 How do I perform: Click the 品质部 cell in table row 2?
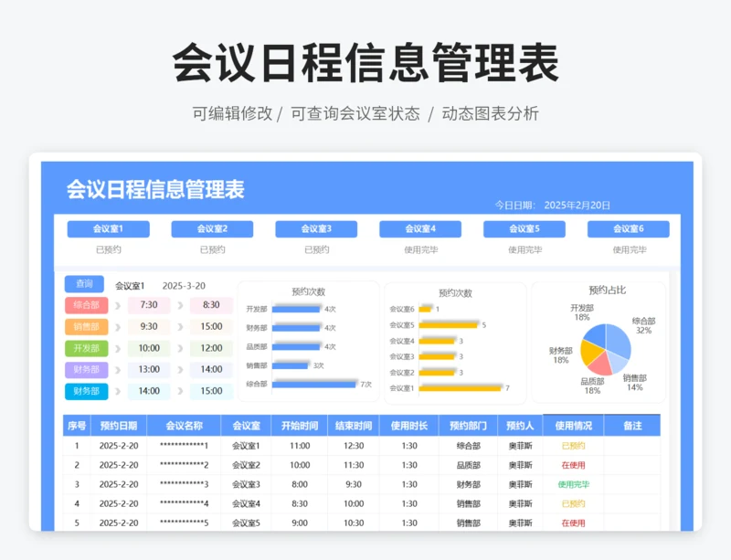tap(468, 465)
